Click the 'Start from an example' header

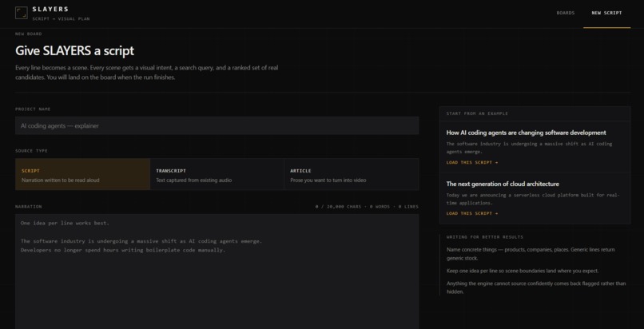[477, 113]
